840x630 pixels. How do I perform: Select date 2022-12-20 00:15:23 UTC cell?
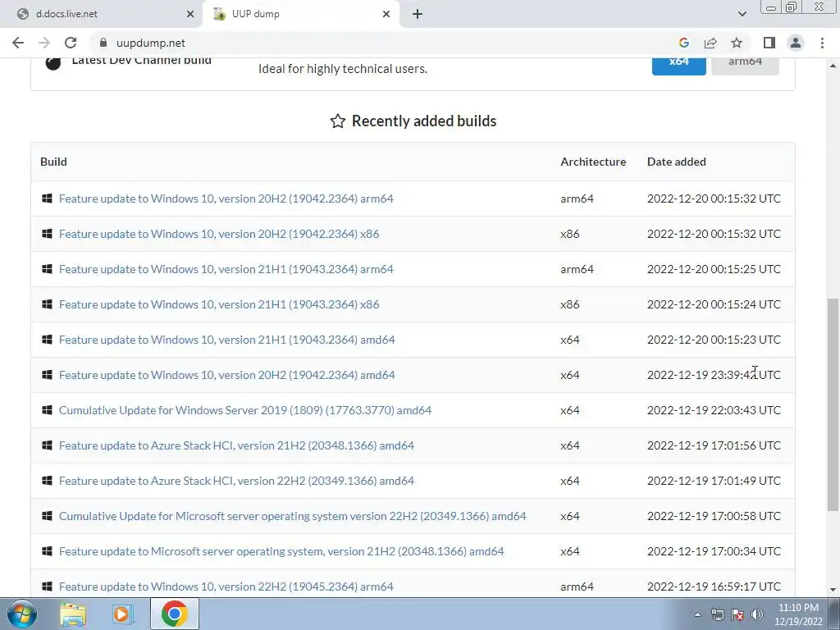click(714, 340)
